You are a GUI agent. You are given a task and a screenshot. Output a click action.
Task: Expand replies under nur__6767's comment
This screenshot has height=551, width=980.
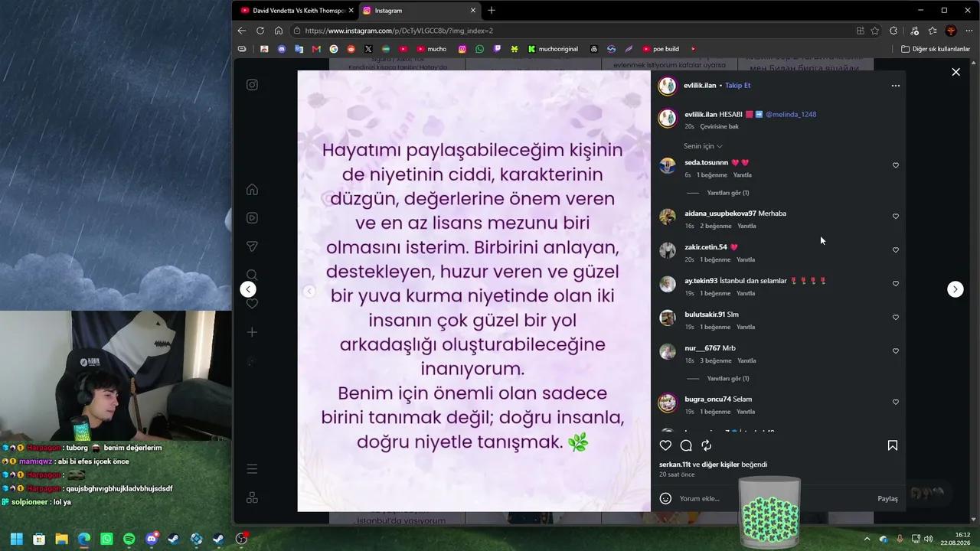click(728, 379)
